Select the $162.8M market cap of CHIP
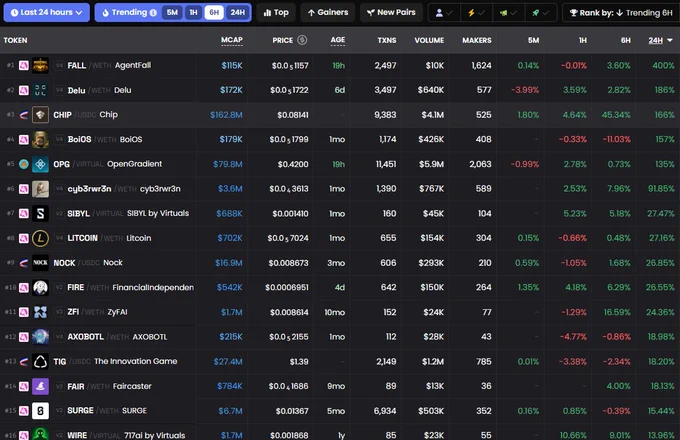Image resolution: width=680 pixels, height=440 pixels. 226,115
